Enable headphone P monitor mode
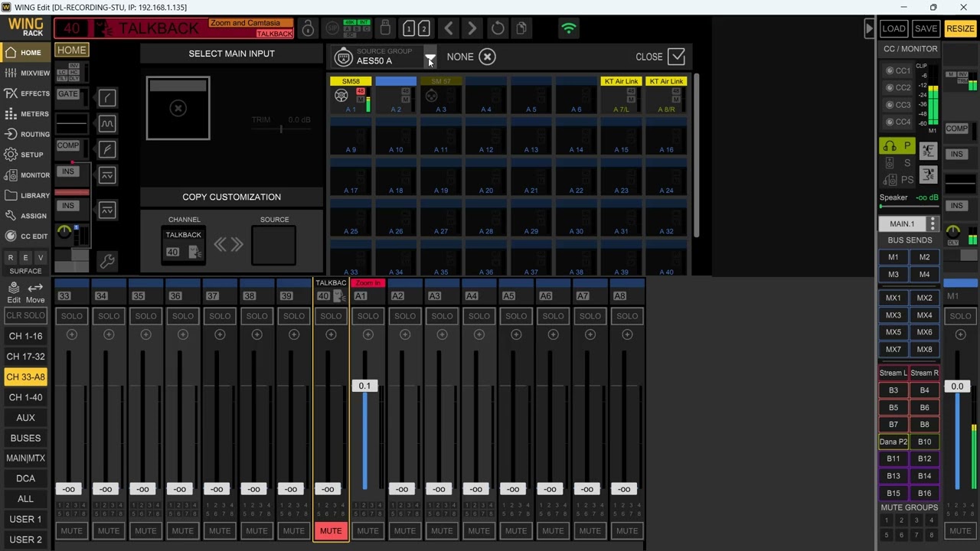The height and width of the screenshot is (551, 980). pos(897,146)
